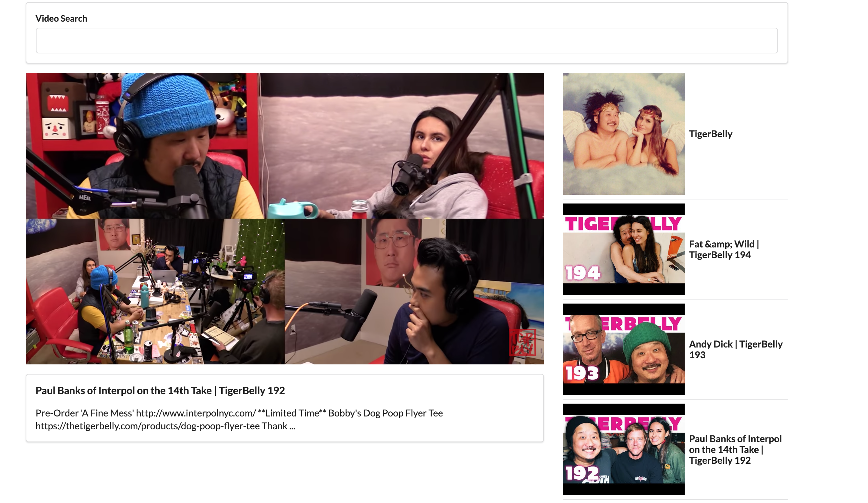Viewport: 868px width, 503px height.
Task: Select the sidebar Paul Banks TigerBelly 192 title
Action: [735, 449]
